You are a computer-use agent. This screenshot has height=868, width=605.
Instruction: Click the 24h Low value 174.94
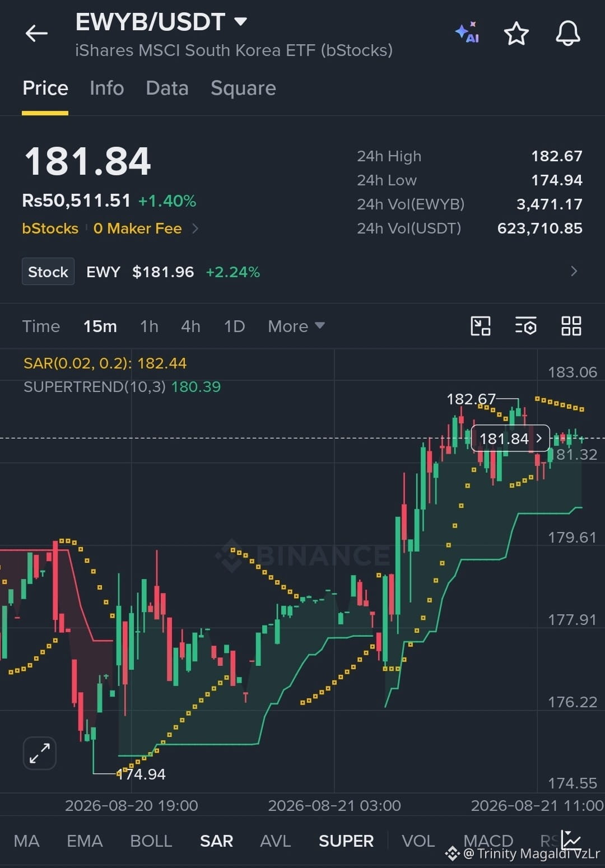tap(556, 180)
